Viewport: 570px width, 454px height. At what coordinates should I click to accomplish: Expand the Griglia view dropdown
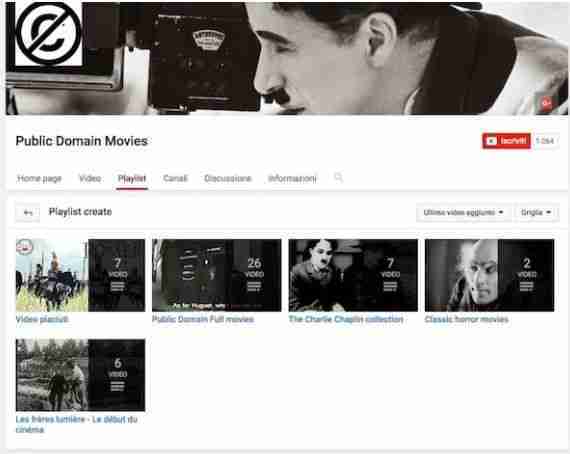(536, 212)
